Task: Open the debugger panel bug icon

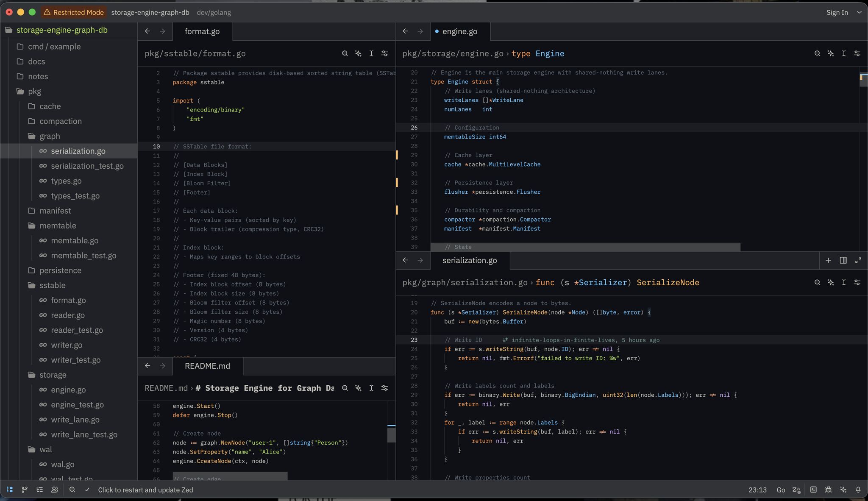Action: pos(828,490)
